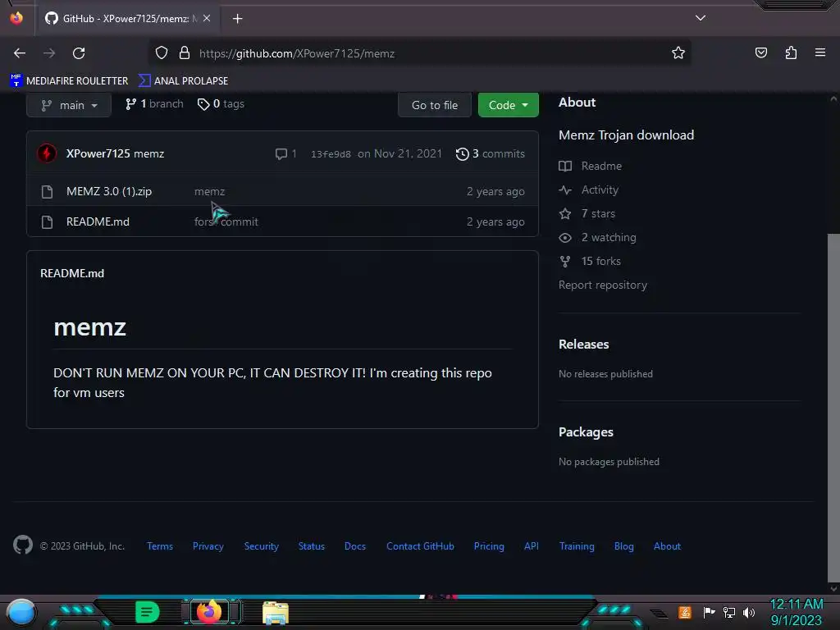Click the page vertical scrollbar
Image resolution: width=840 pixels, height=630 pixels.
(x=833, y=407)
